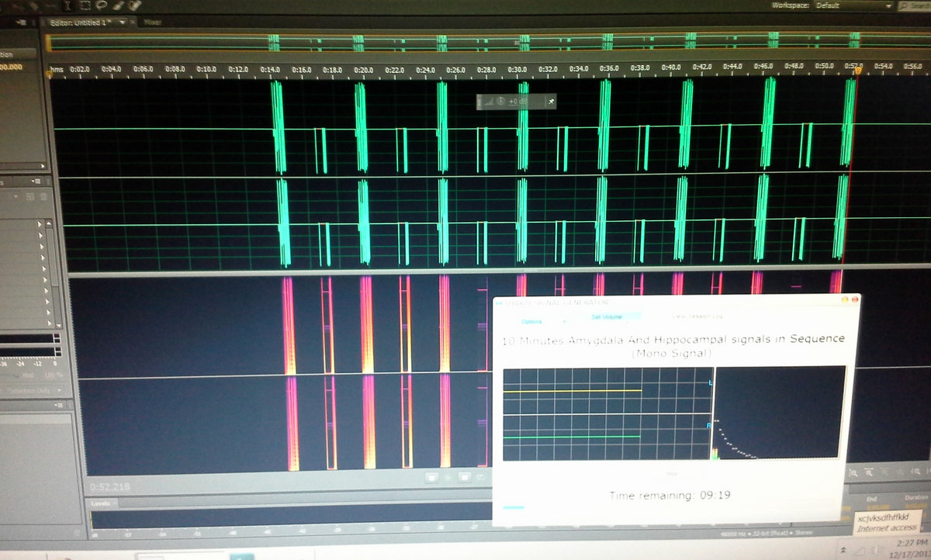Viewport: 931px width, 560px height.
Task: Click the overview waveform navigator strip
Action: coord(465,41)
